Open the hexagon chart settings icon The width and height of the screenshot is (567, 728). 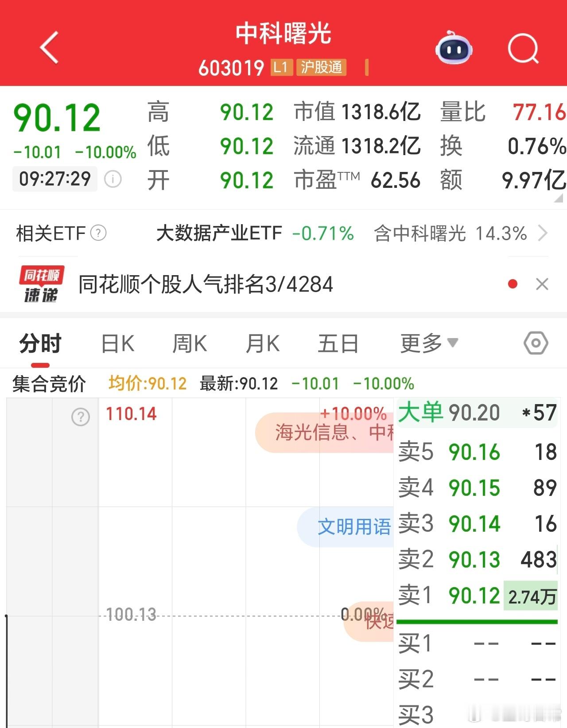536,343
